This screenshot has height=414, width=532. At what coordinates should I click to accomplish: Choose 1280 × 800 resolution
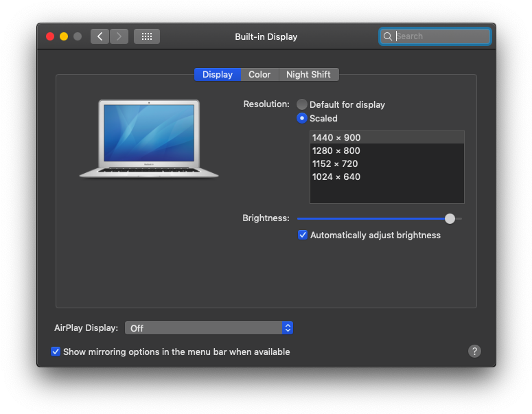pyautogui.click(x=336, y=150)
